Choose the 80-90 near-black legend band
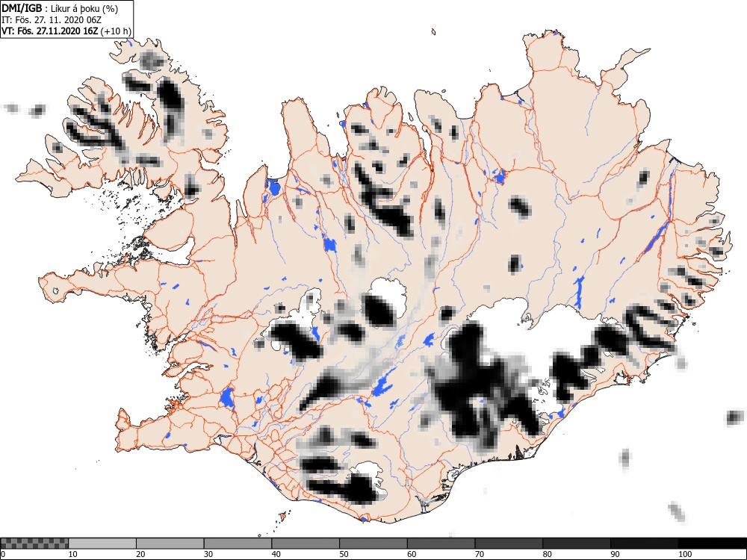Image resolution: width=747 pixels, height=560 pixels. 576,544
